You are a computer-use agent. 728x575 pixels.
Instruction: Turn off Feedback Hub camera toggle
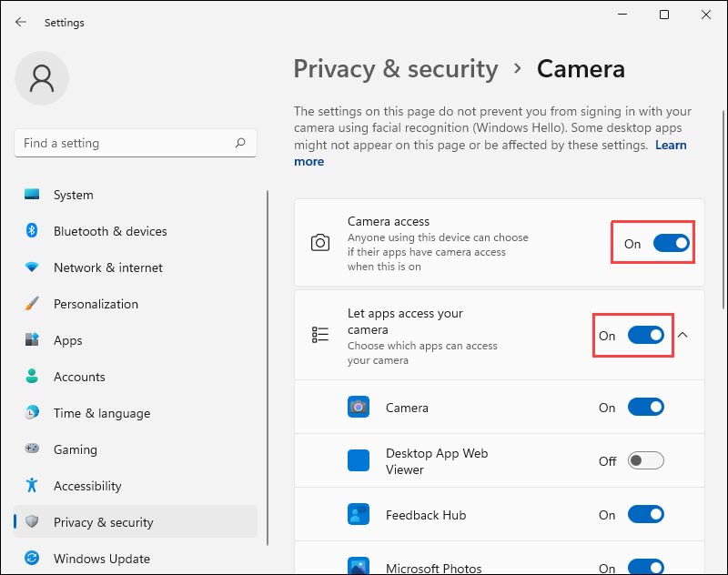click(646, 514)
